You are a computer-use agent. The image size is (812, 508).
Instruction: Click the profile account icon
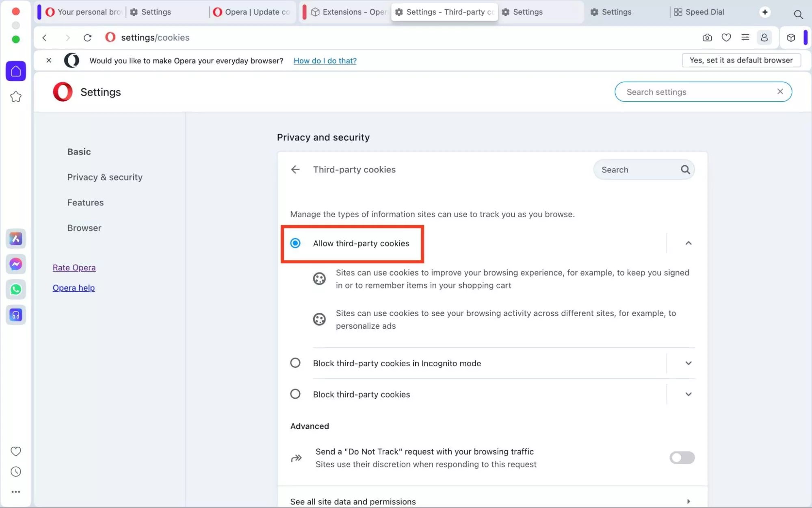(764, 37)
